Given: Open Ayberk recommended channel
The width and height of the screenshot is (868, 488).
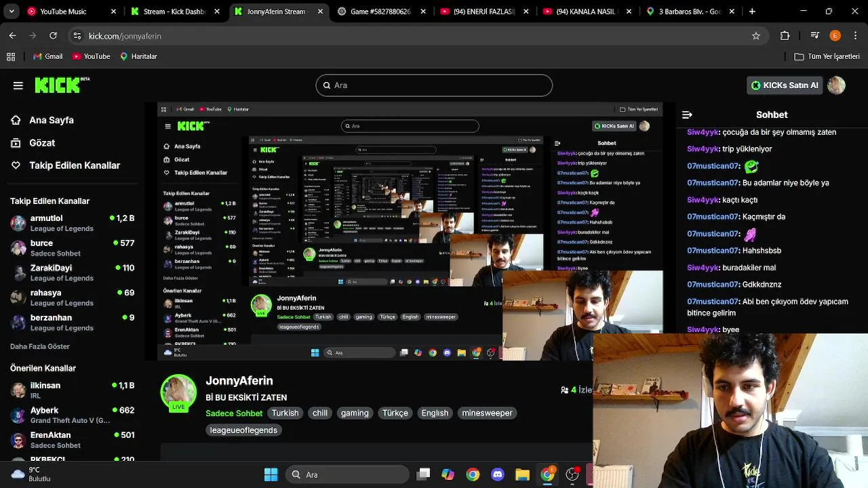Looking at the screenshot, I should [x=73, y=415].
